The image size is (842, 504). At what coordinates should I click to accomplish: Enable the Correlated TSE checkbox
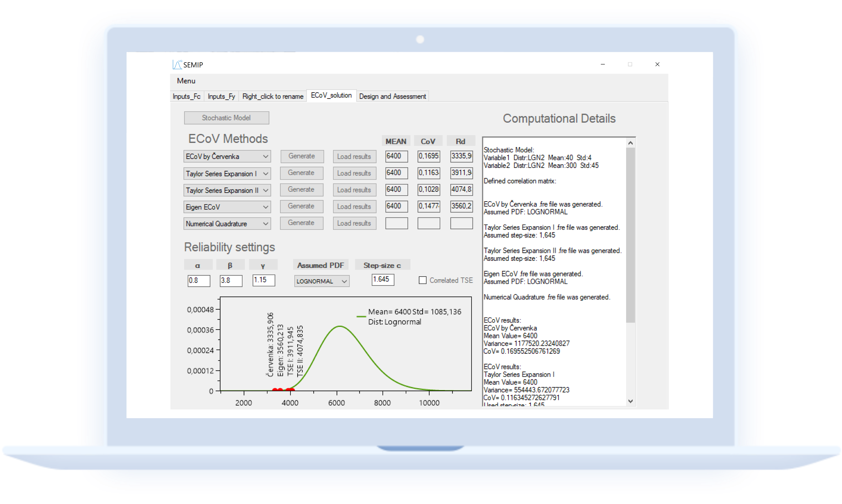(x=422, y=280)
